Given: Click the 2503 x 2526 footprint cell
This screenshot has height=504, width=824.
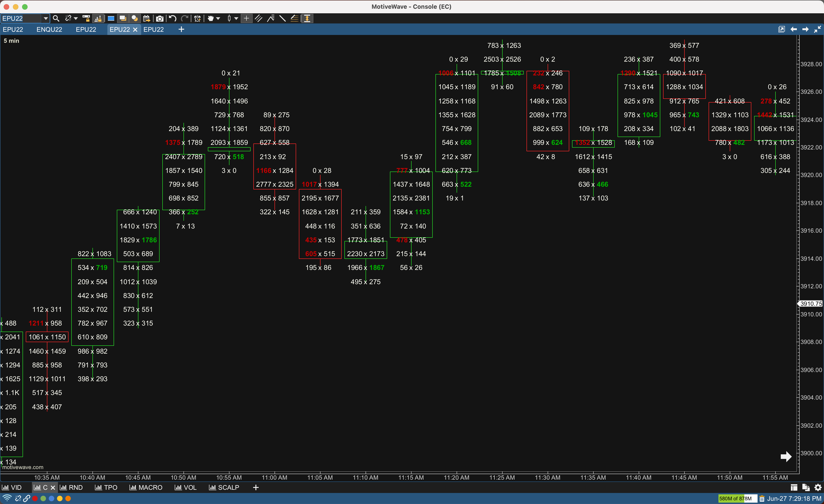Looking at the screenshot, I should click(x=502, y=59).
